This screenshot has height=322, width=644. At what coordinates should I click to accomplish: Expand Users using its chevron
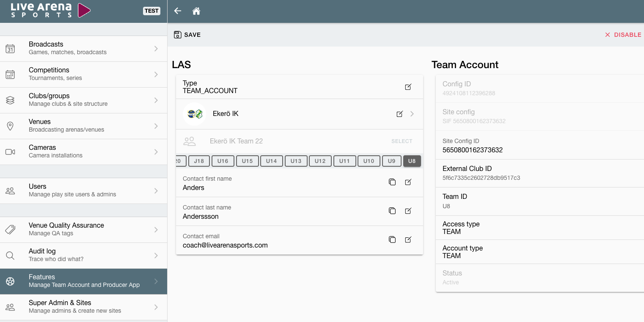156,191
